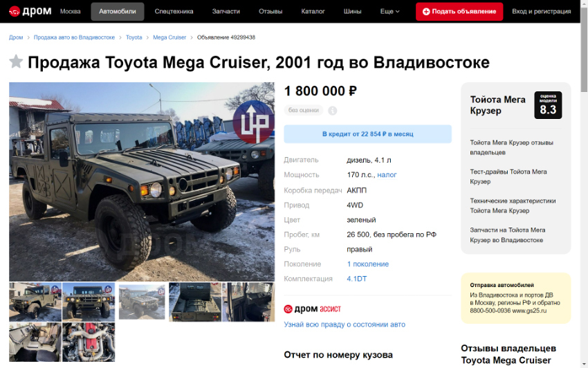Click the UP badge on main photo
Screen dimensions: 588x368
point(254,122)
